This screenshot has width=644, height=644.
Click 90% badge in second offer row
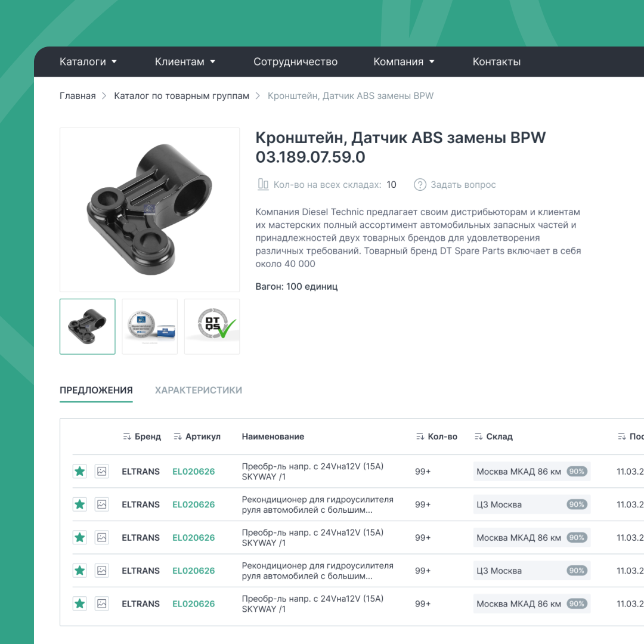tap(577, 504)
